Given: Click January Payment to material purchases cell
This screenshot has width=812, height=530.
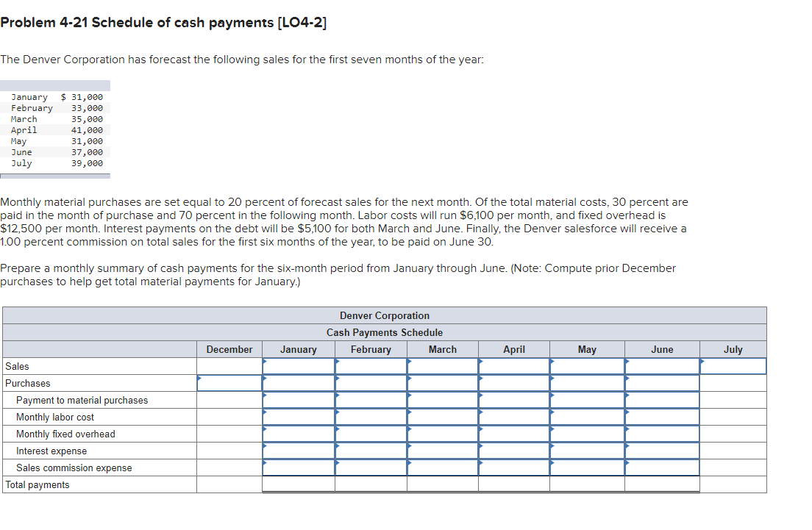Looking at the screenshot, I should [299, 400].
